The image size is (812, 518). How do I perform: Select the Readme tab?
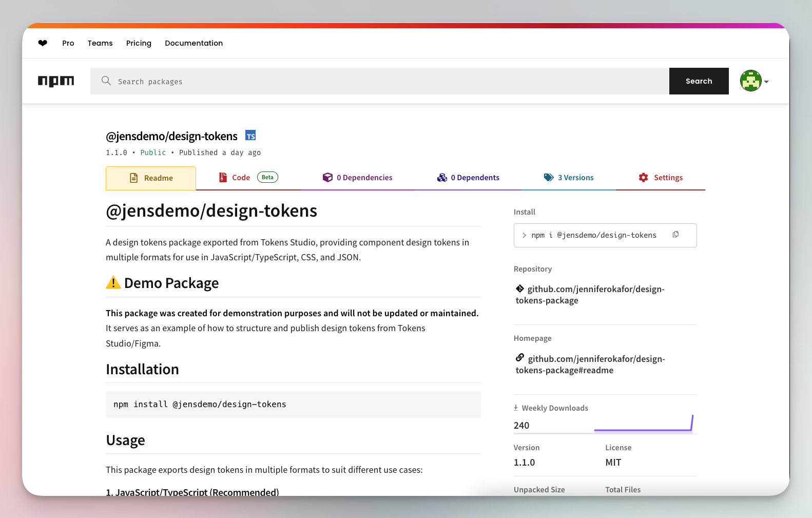(151, 178)
